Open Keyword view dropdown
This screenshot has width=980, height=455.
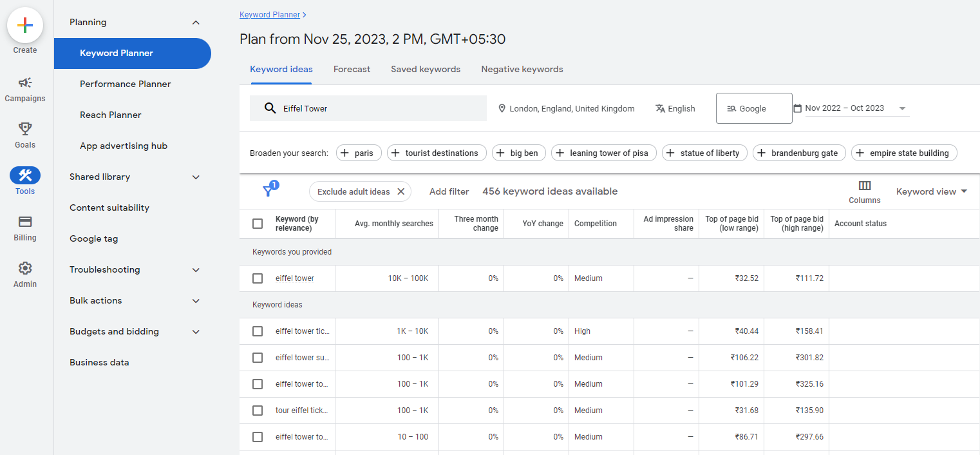932,191
